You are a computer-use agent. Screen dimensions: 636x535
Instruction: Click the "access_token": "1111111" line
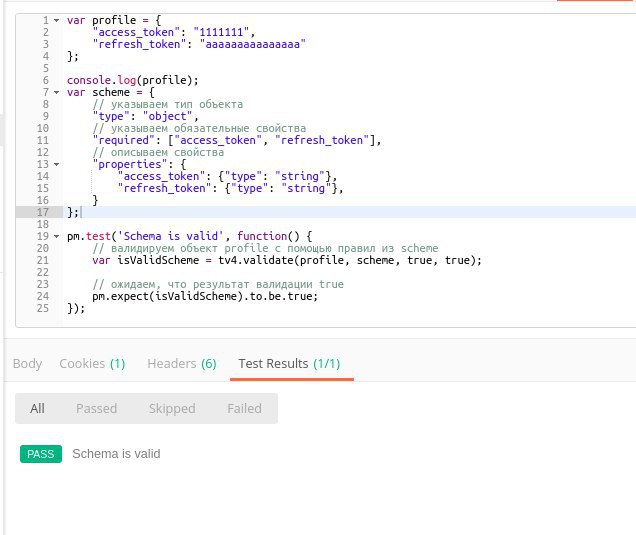[x=174, y=32]
